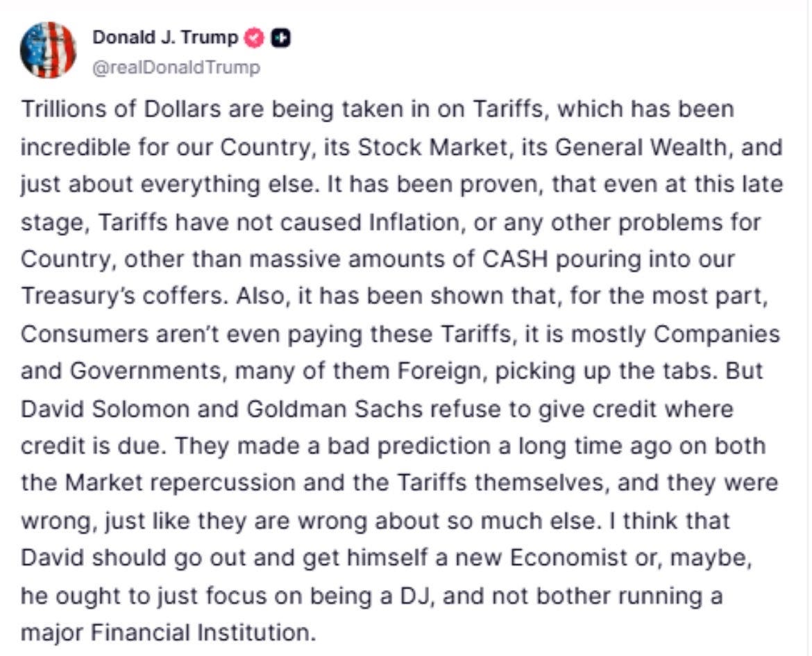Click the red verified checkmark badge
The height and width of the screenshot is (656, 812).
click(x=254, y=38)
